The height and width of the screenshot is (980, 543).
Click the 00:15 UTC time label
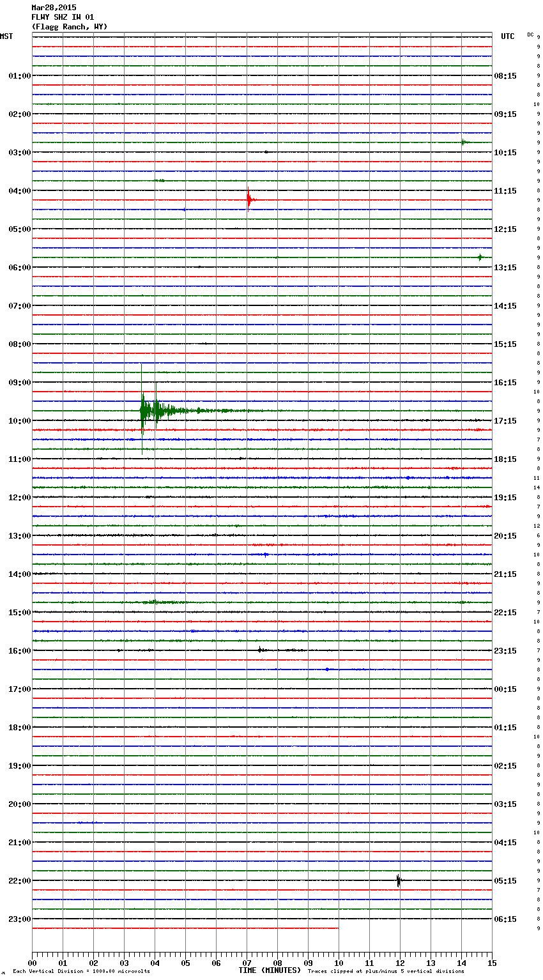click(505, 689)
